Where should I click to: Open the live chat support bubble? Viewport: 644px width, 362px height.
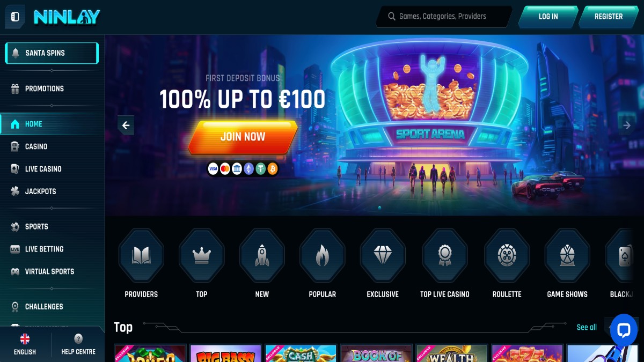tap(624, 330)
